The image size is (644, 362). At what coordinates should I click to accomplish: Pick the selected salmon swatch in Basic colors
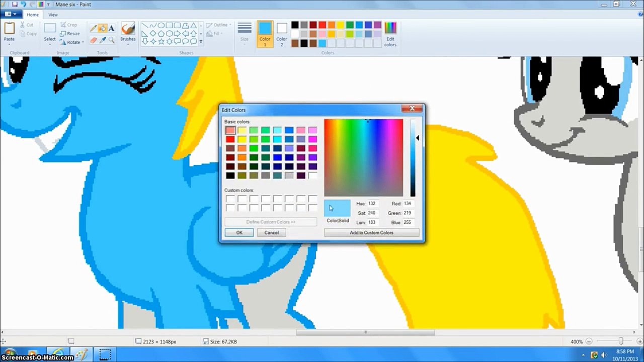coord(230,130)
